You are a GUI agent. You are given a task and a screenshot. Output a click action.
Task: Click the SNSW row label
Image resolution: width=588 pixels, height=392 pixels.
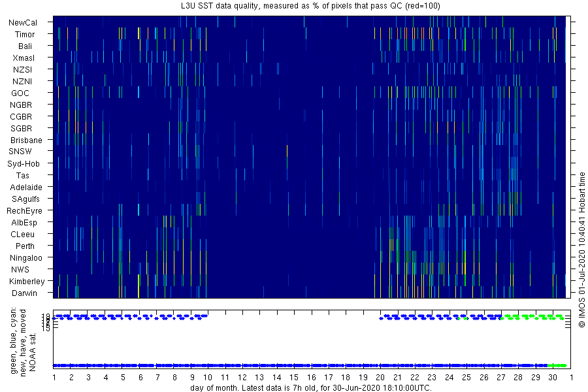20,152
